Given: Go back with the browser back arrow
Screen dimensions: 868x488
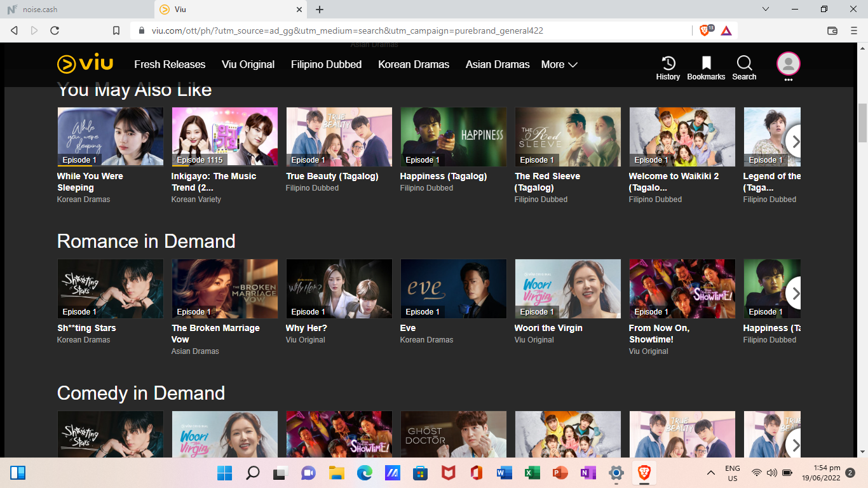Looking at the screenshot, I should tap(14, 30).
